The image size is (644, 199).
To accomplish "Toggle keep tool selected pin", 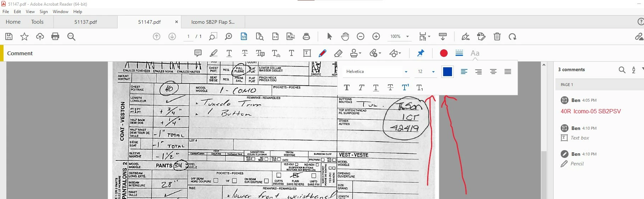I will (x=420, y=53).
